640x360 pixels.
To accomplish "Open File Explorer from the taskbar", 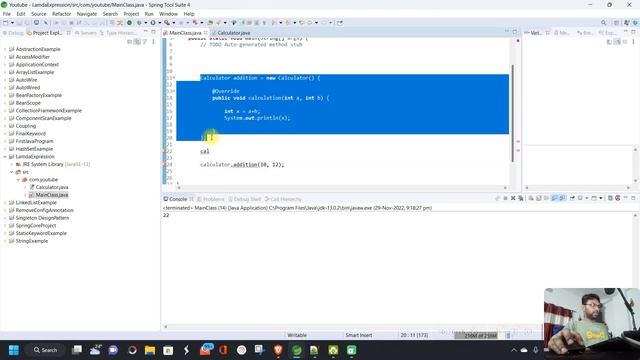I will [150, 350].
